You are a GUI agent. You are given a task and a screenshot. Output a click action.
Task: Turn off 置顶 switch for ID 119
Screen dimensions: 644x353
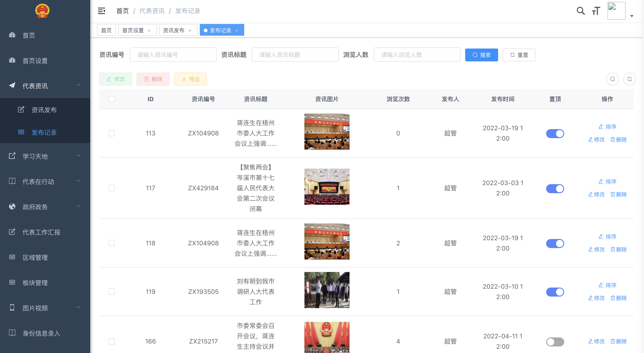(x=555, y=292)
